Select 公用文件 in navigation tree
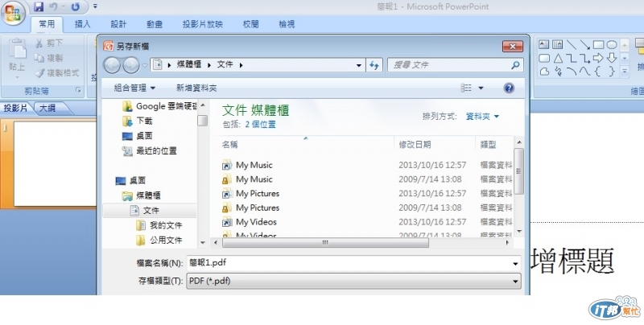 (x=159, y=240)
